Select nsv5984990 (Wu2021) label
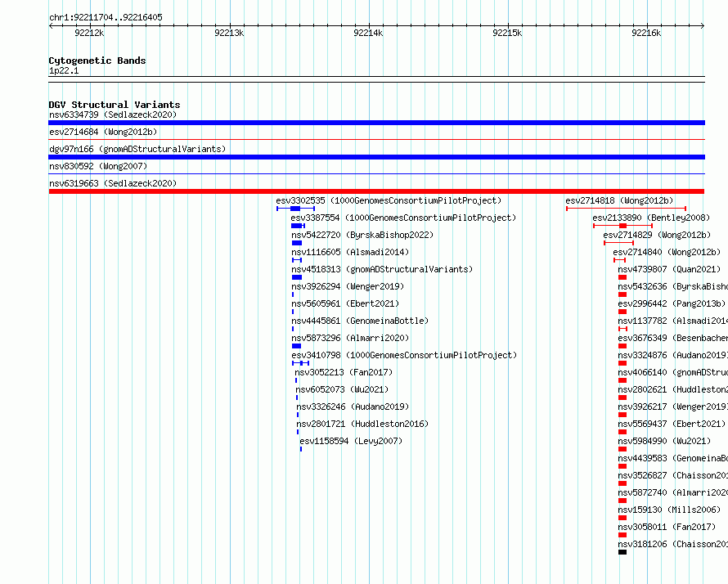 tap(664, 441)
